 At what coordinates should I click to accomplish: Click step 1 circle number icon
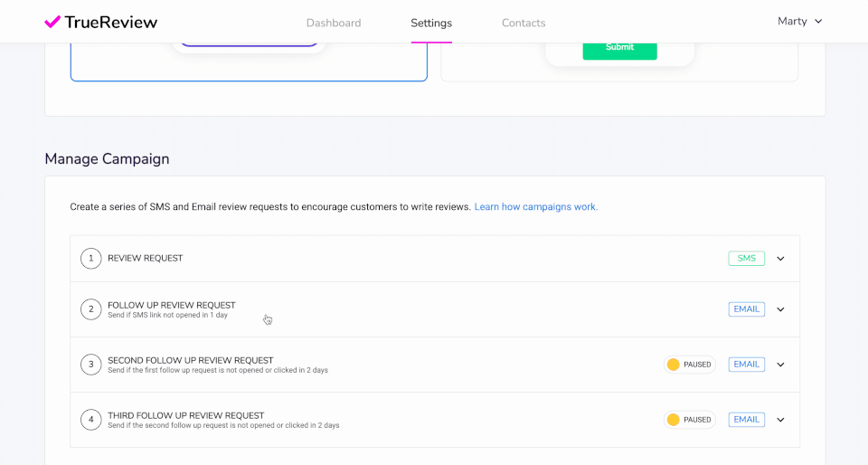pyautogui.click(x=90, y=259)
